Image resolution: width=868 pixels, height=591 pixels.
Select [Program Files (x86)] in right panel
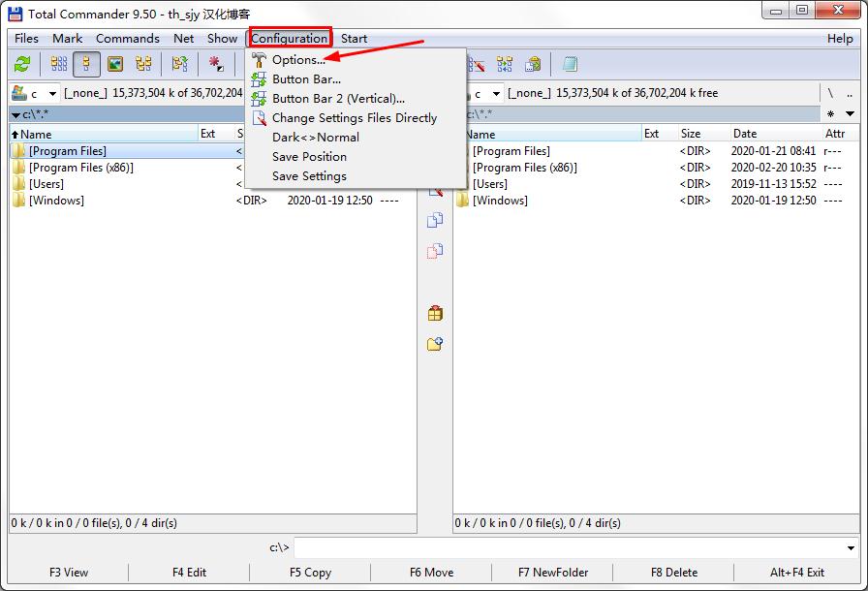click(656, 167)
